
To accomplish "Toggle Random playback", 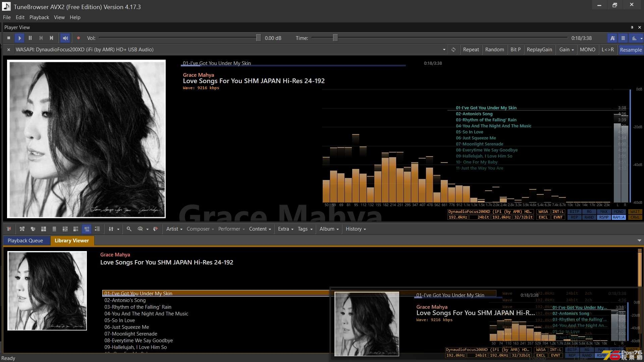I will click(x=494, y=50).
